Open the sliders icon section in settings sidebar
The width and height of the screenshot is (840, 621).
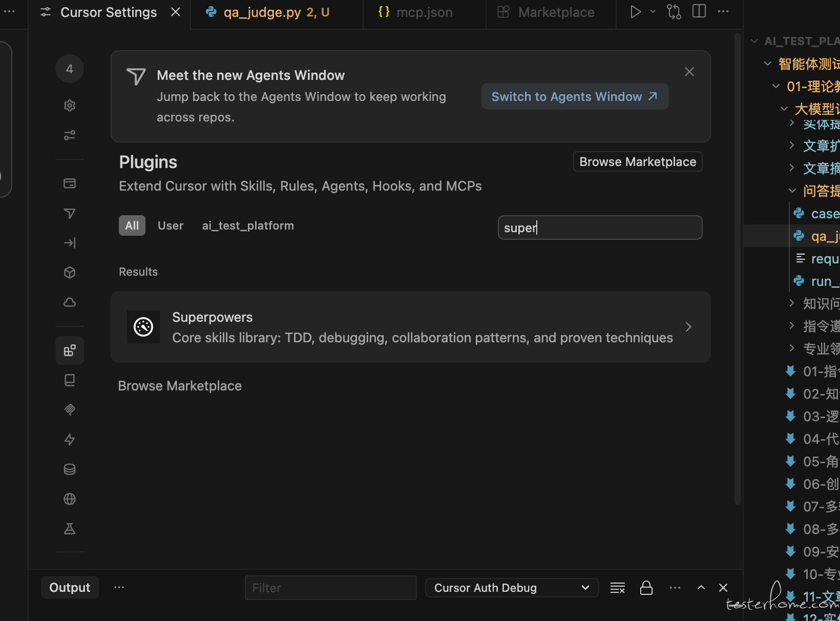[x=70, y=135]
